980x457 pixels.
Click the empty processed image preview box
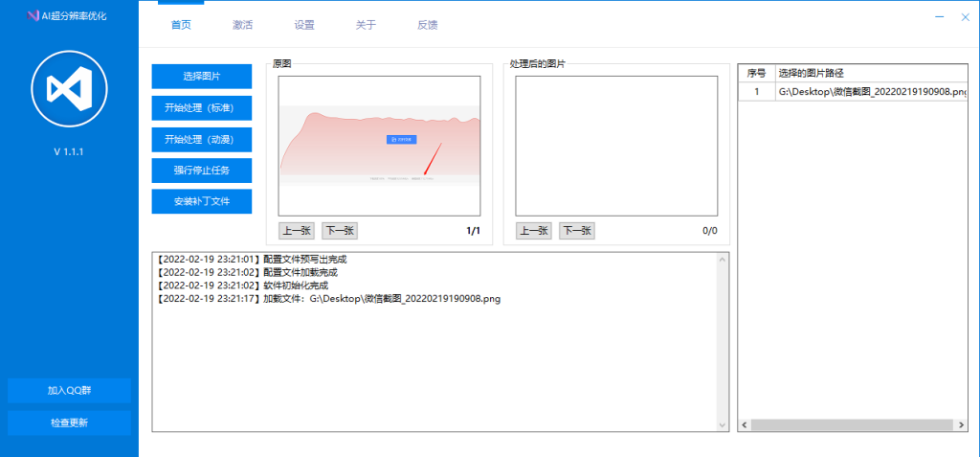pos(616,146)
